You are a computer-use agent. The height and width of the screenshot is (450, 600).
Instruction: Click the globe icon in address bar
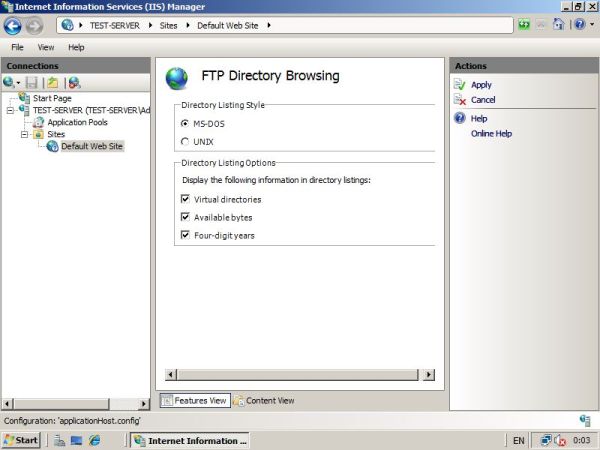(x=67, y=25)
